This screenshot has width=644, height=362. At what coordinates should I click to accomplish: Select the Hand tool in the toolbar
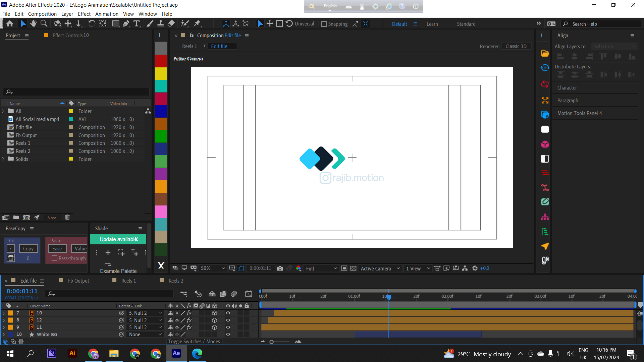[33, 23]
